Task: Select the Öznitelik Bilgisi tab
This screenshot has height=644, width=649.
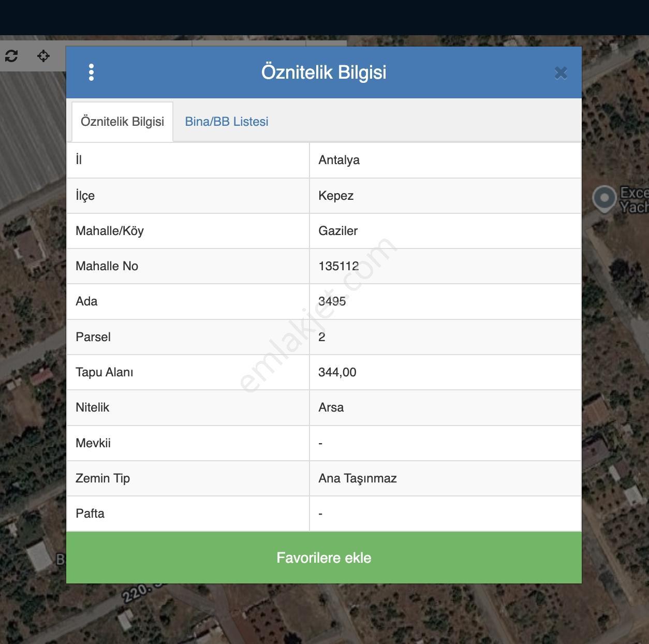Action: point(122,122)
